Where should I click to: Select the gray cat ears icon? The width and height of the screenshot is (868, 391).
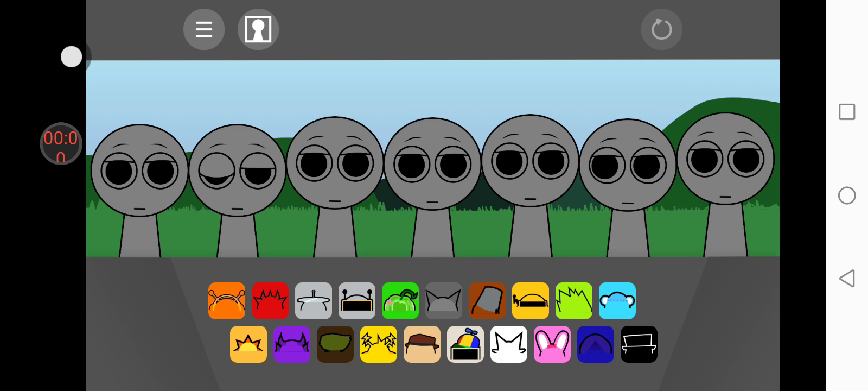(x=444, y=301)
